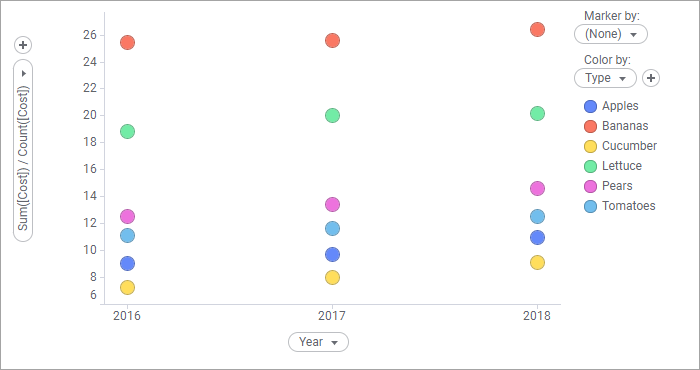Select the Apples marker for 2017
This screenshot has width=700, height=370.
tap(332, 255)
